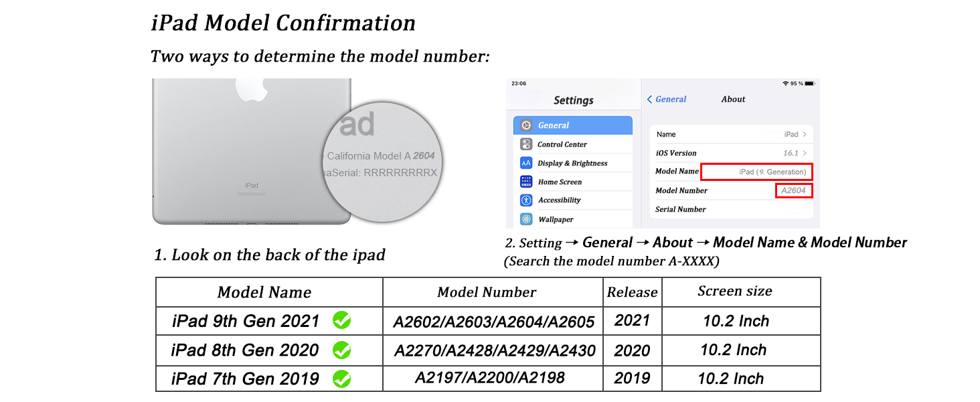Click the Control Center icon in Settings

(x=526, y=144)
